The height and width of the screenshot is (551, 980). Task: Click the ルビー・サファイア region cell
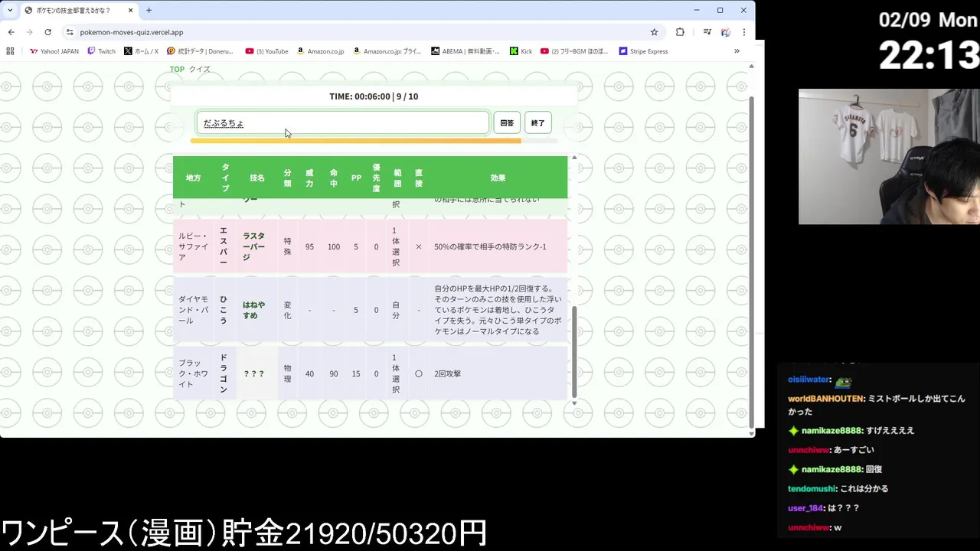[193, 246]
